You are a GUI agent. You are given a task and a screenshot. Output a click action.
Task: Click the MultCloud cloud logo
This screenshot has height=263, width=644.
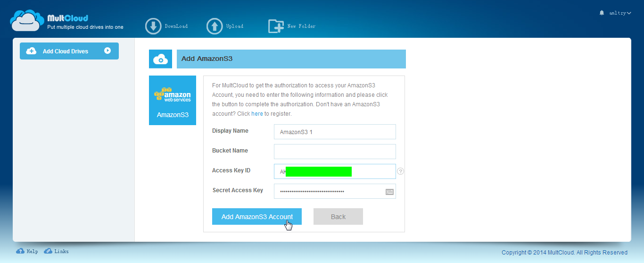[x=27, y=21]
